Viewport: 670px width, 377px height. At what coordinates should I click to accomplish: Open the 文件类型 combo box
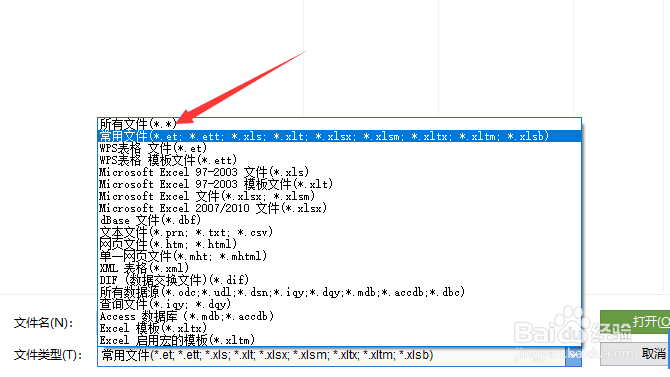pyautogui.click(x=339, y=356)
